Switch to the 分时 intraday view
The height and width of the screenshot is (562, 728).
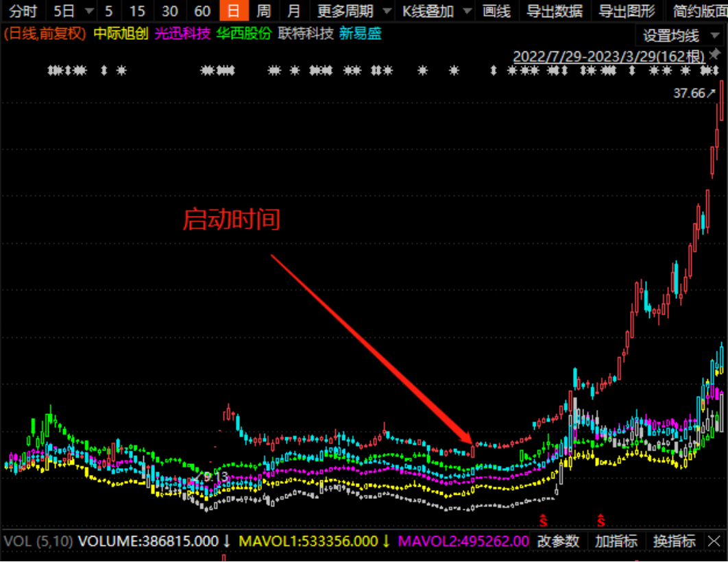point(23,11)
